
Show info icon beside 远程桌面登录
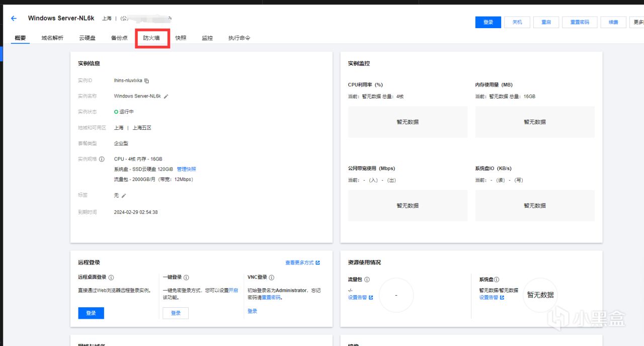coord(111,278)
